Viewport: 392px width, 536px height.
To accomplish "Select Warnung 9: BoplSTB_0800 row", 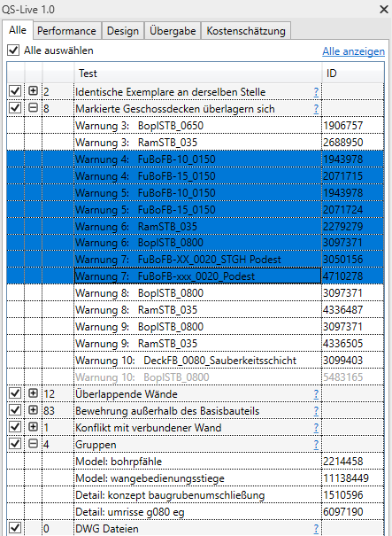I will tap(196, 326).
